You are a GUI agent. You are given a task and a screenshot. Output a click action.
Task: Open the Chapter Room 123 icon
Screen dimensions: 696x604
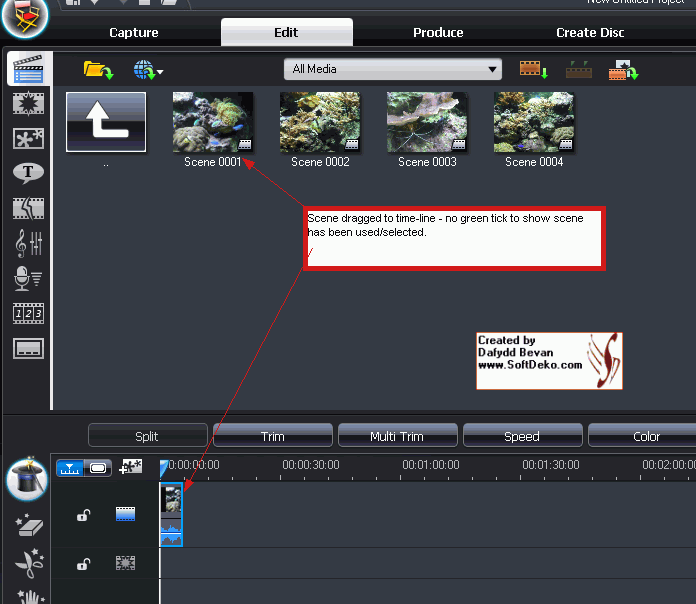pos(28,313)
